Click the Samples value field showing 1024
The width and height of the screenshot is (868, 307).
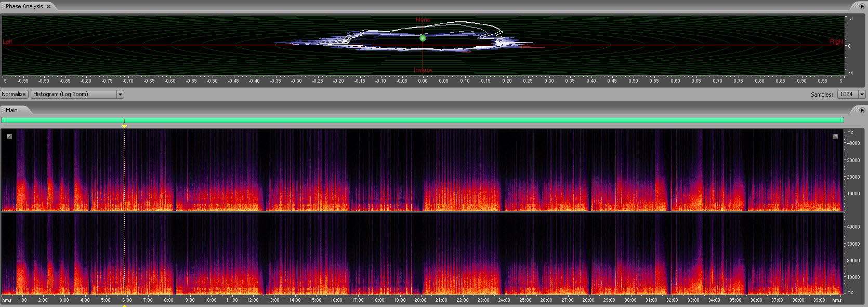coord(847,95)
